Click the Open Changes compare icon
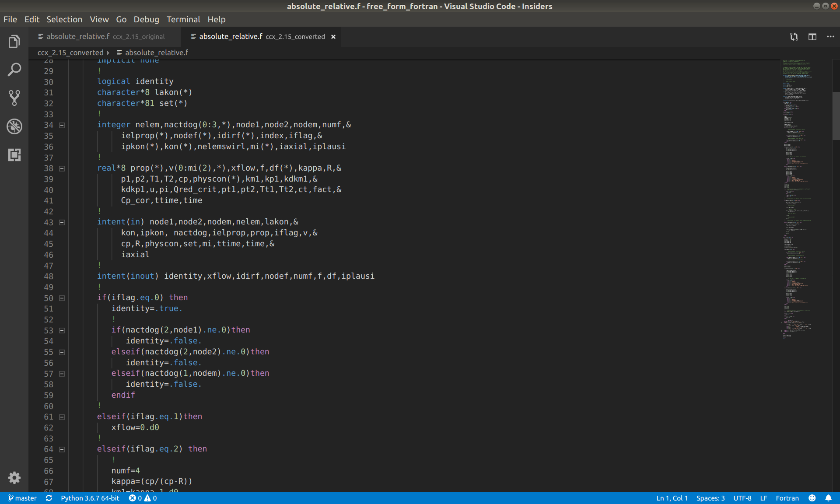Image resolution: width=840 pixels, height=504 pixels. coord(794,37)
